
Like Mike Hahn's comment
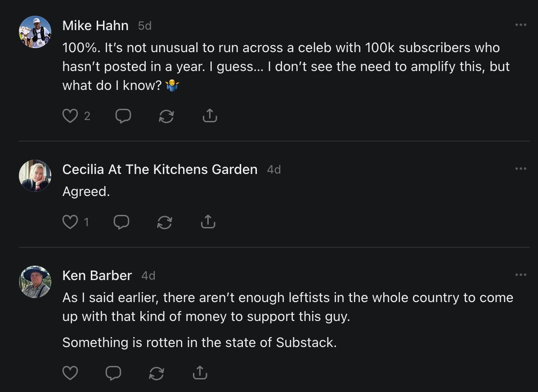click(x=70, y=116)
